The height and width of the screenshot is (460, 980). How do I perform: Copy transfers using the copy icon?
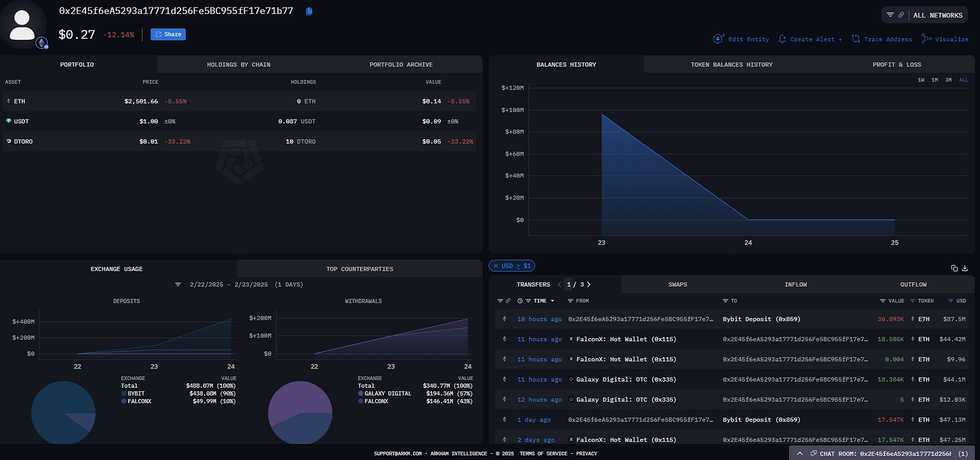(955, 268)
